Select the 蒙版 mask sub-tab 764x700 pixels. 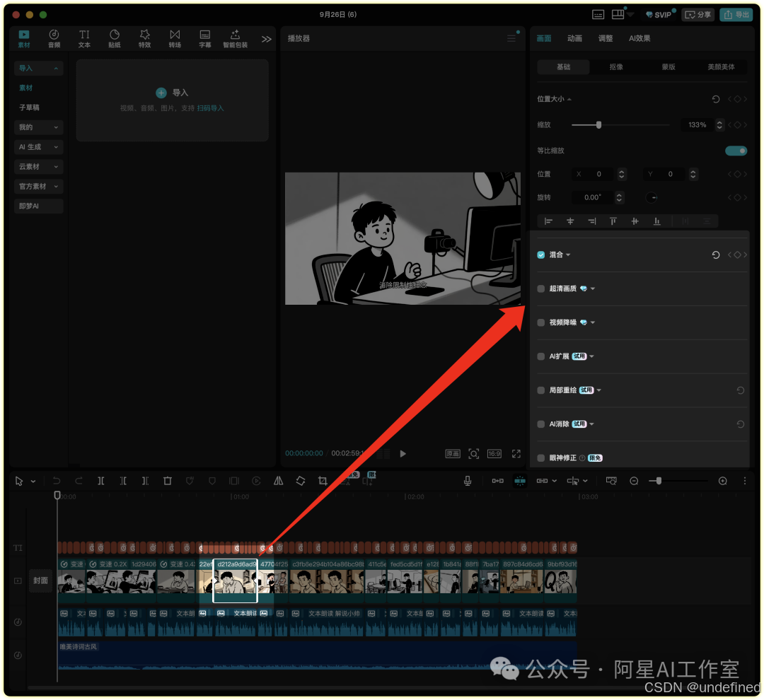(x=668, y=66)
